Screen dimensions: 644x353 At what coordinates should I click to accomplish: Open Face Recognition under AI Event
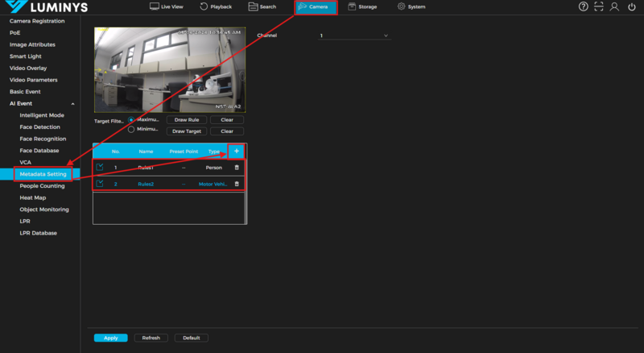pyautogui.click(x=43, y=139)
